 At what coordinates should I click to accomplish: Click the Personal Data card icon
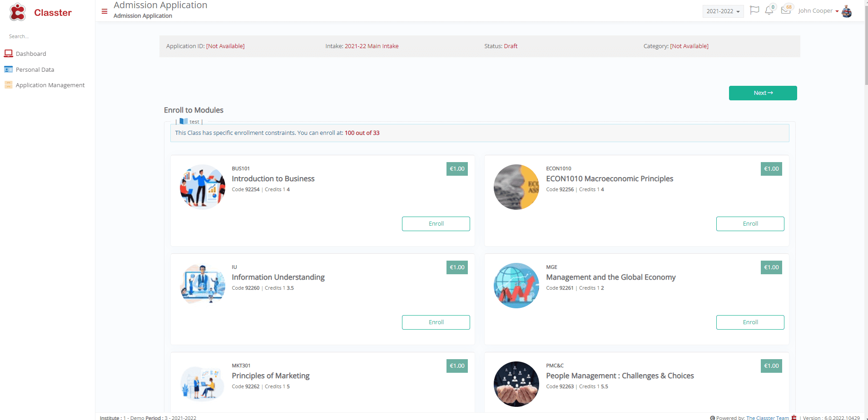pos(9,69)
